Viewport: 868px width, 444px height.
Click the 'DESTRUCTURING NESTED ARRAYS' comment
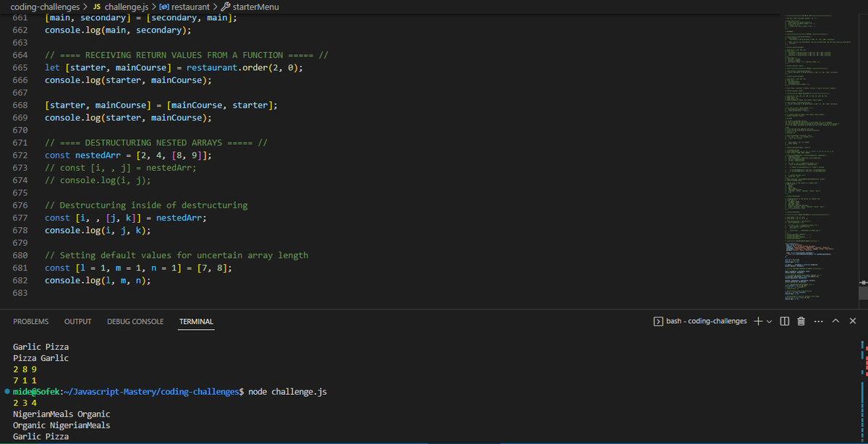pyautogui.click(x=156, y=142)
